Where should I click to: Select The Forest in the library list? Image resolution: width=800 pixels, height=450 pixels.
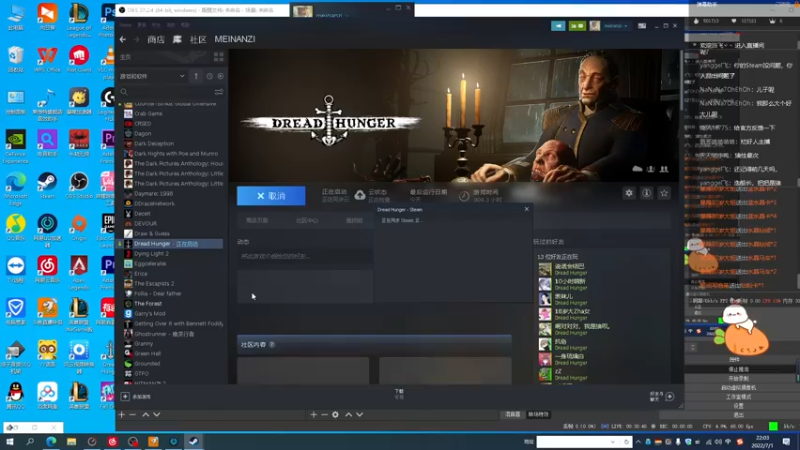pos(147,304)
